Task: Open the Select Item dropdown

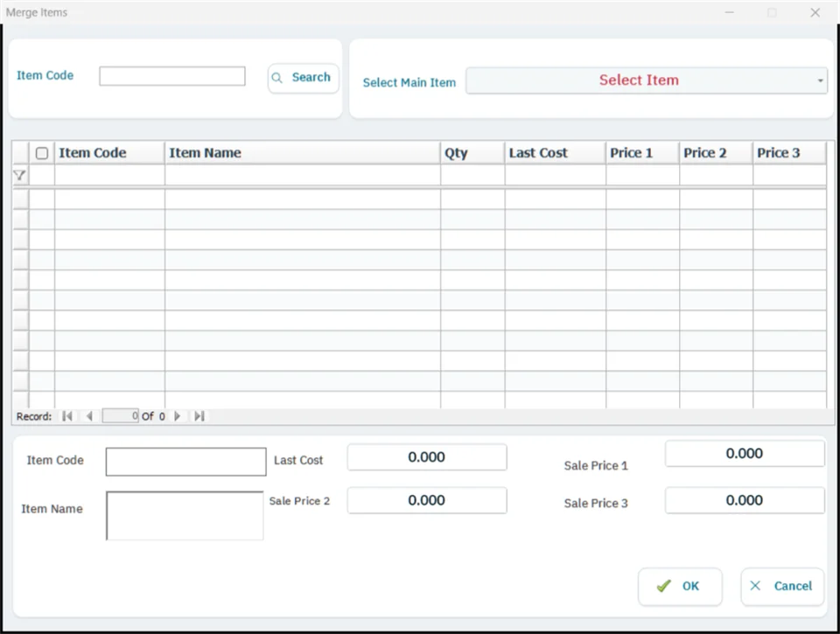Action: (647, 80)
